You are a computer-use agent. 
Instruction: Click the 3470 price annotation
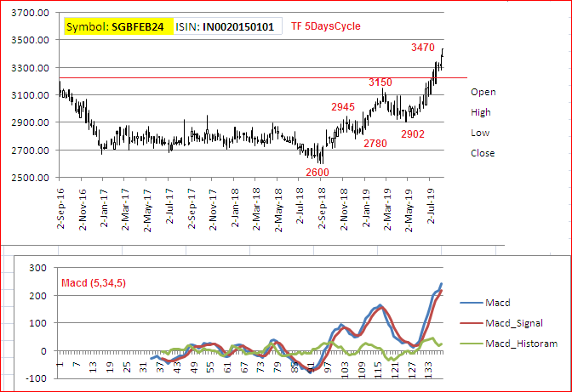(423, 48)
